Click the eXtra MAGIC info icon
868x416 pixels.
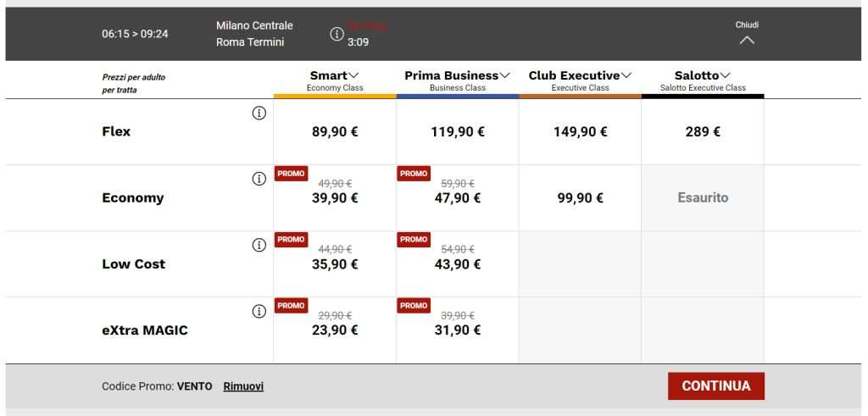click(x=259, y=312)
